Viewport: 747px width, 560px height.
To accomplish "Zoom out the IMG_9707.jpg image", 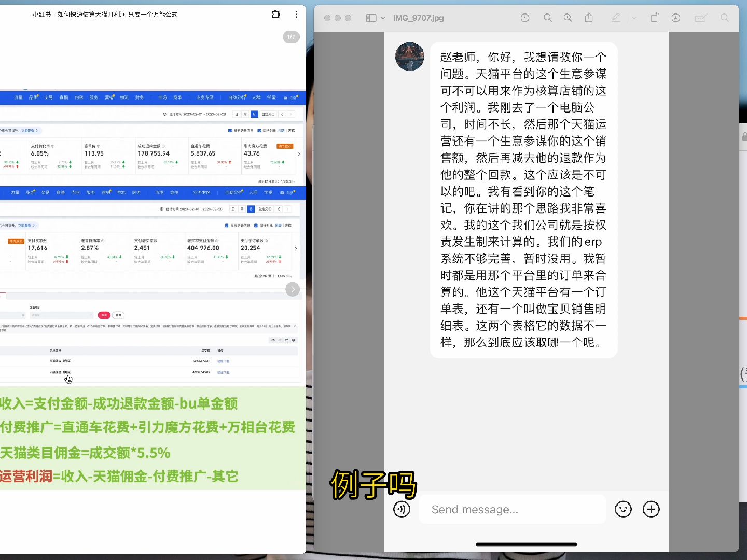I will point(548,18).
